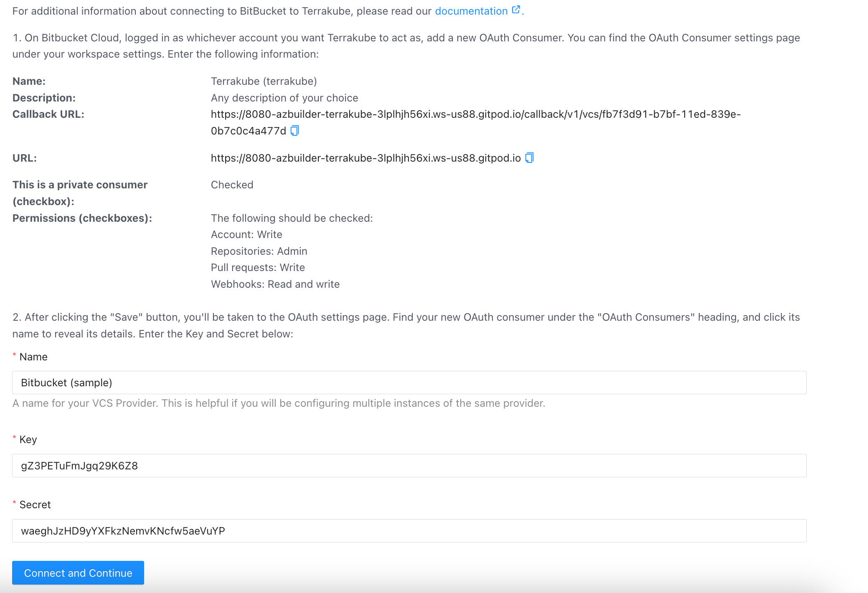Click the URL value ending in gitpod.io
Screen dimensions: 868x593
click(x=365, y=158)
